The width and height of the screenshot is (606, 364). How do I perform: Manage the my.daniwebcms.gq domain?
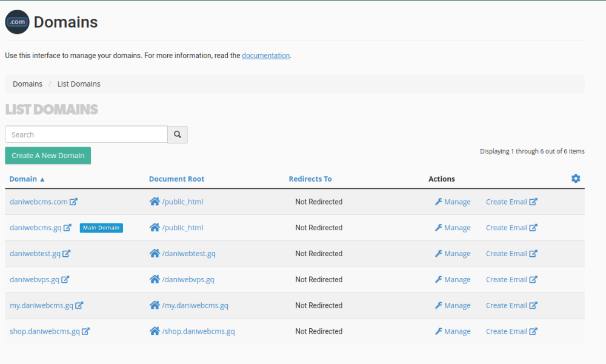click(453, 305)
